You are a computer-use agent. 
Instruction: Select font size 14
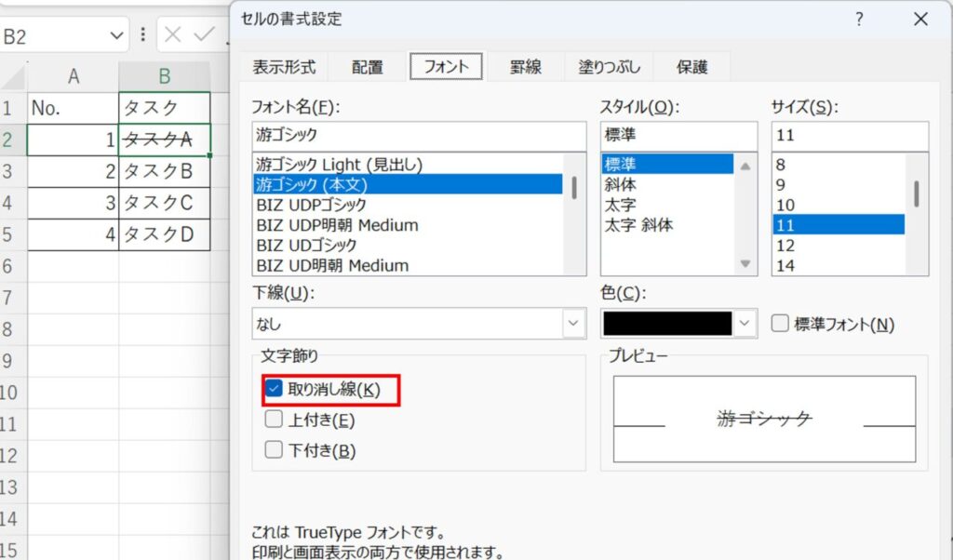tap(839, 265)
